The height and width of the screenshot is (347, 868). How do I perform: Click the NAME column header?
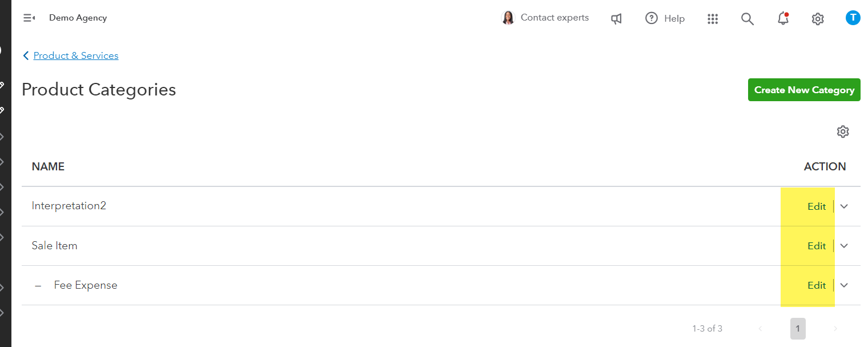pyautogui.click(x=48, y=167)
